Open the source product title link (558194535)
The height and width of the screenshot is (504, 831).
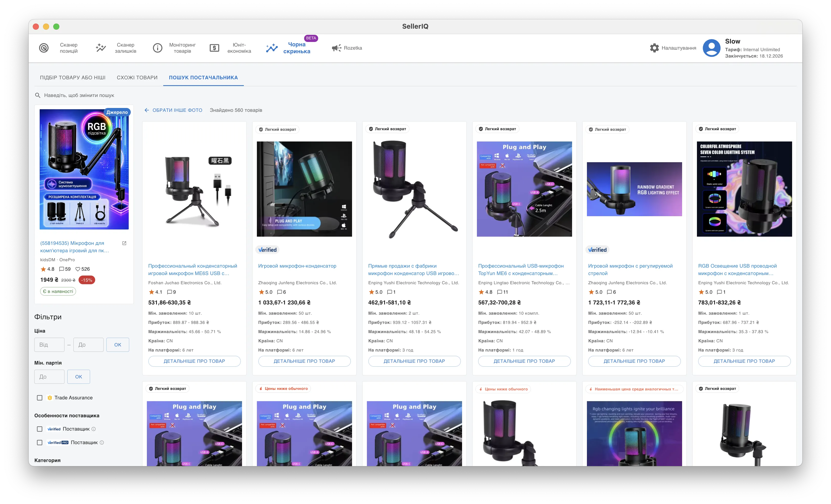click(74, 247)
